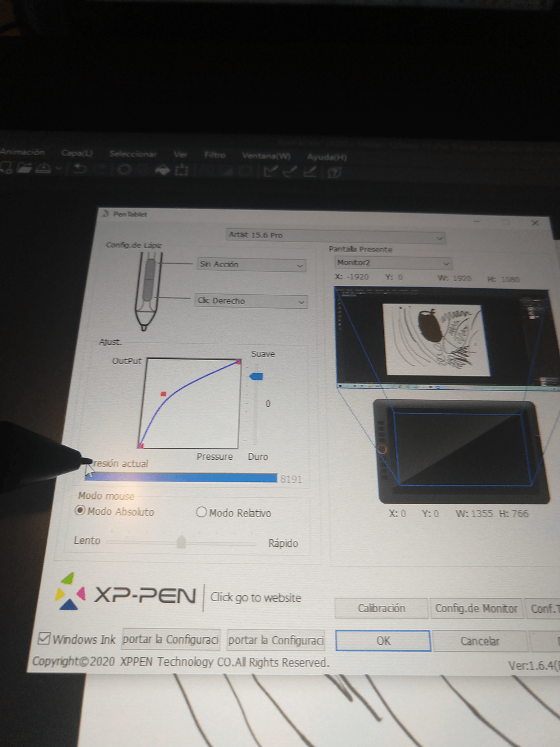
Task: Open the Animación menu
Action: tap(22, 152)
